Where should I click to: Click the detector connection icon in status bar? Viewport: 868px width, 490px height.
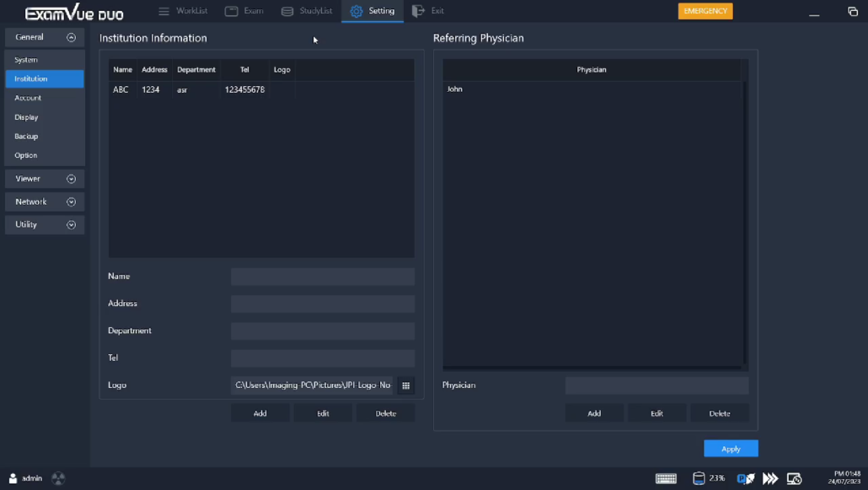point(745,477)
